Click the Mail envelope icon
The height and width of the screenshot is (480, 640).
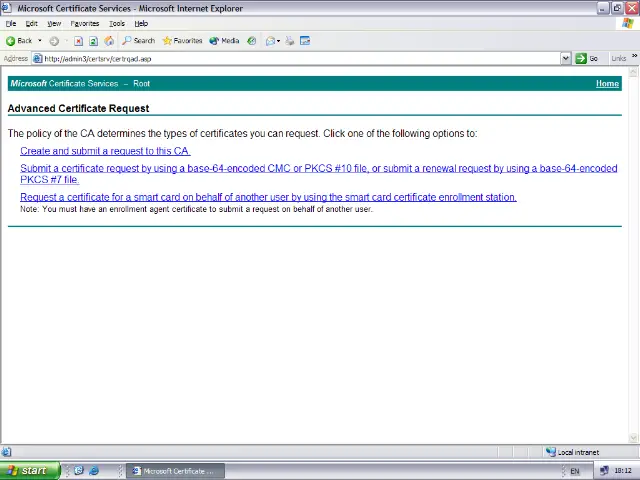coord(270,41)
